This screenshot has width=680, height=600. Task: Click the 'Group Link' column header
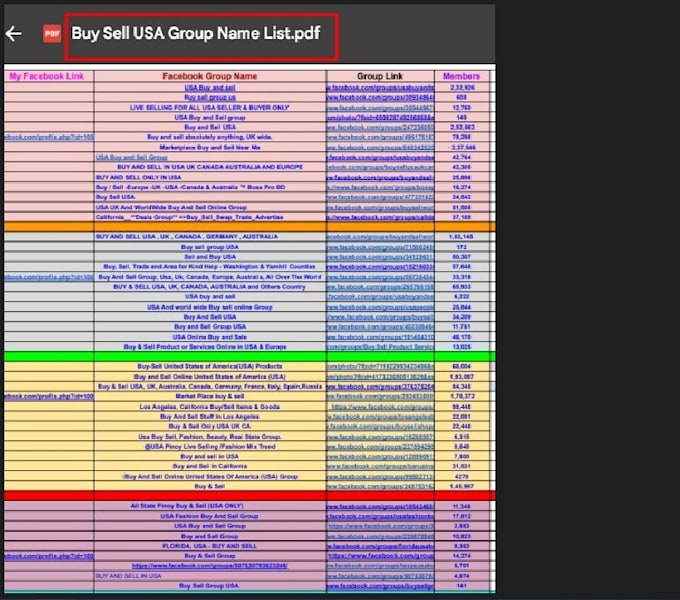[x=380, y=76]
